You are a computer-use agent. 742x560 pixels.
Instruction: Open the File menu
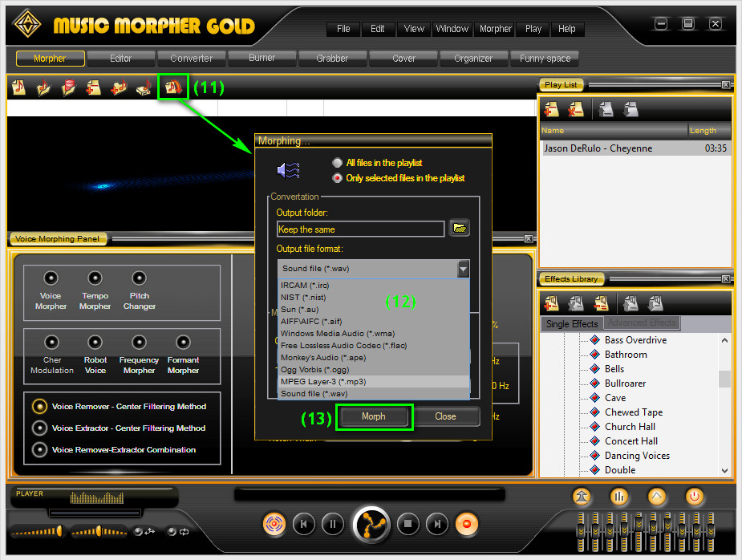(343, 29)
